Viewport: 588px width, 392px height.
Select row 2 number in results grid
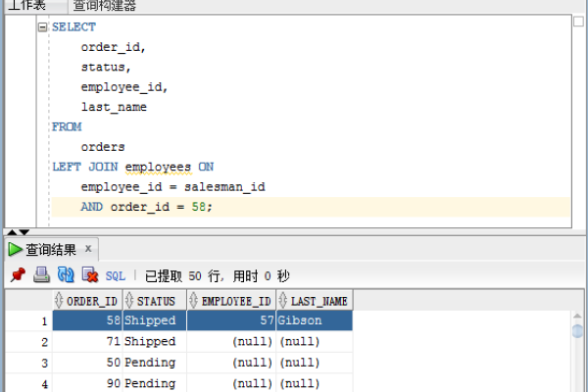pos(43,342)
